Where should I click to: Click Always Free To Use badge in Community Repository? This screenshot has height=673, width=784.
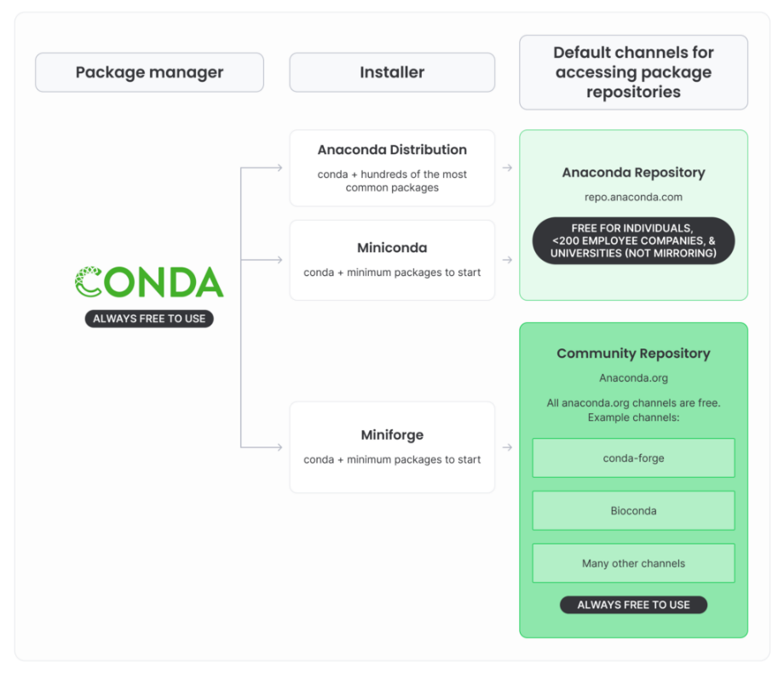(633, 605)
